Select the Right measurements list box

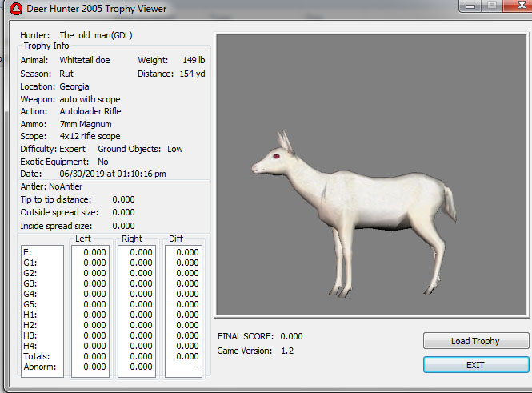click(136, 311)
